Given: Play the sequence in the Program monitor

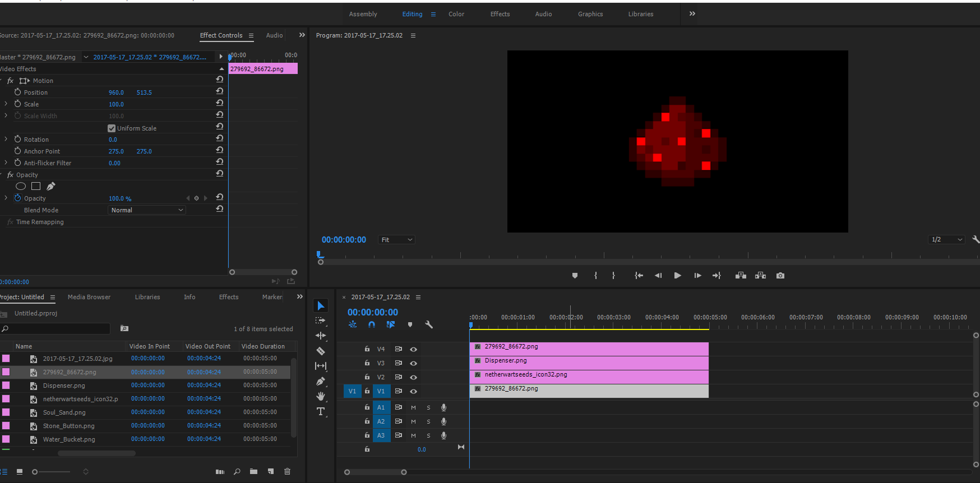Looking at the screenshot, I should tap(677, 276).
